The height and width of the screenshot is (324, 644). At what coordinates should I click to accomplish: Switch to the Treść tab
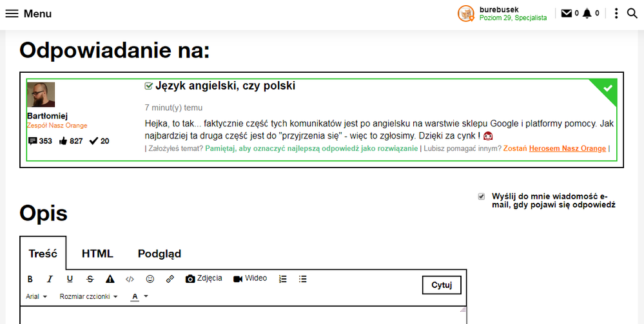pos(43,253)
